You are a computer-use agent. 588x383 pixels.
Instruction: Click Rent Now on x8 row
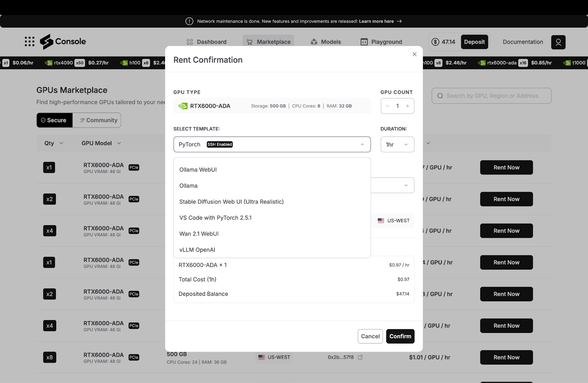pos(506,357)
